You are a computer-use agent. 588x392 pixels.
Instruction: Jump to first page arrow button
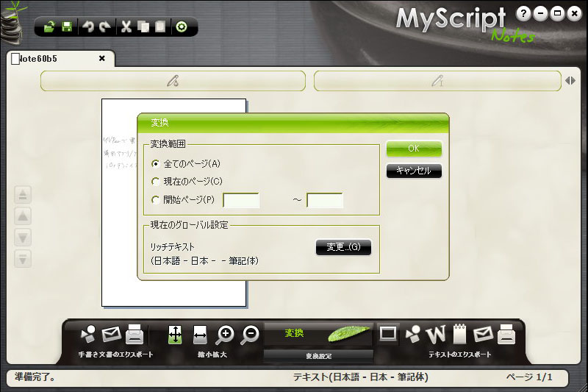(x=23, y=194)
